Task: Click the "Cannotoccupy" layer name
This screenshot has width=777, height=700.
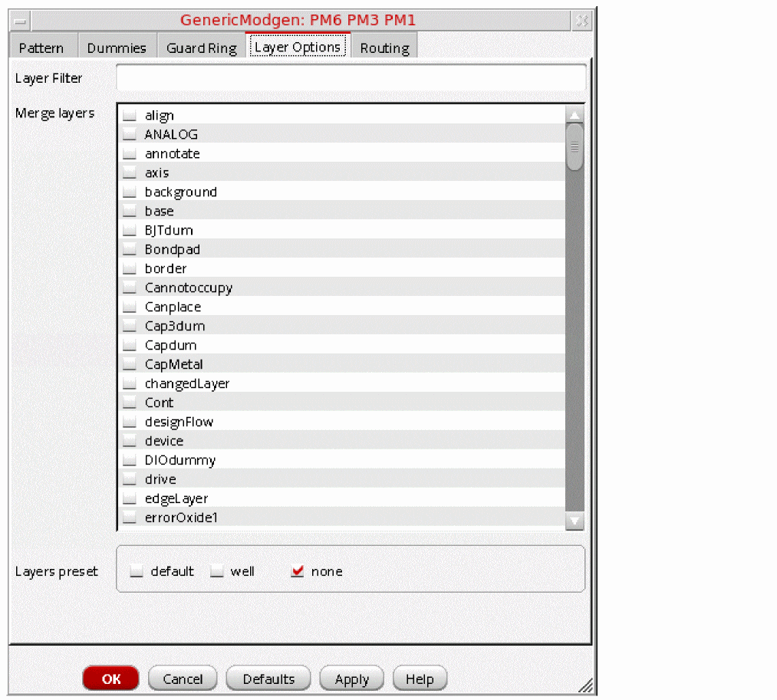Action: (188, 288)
